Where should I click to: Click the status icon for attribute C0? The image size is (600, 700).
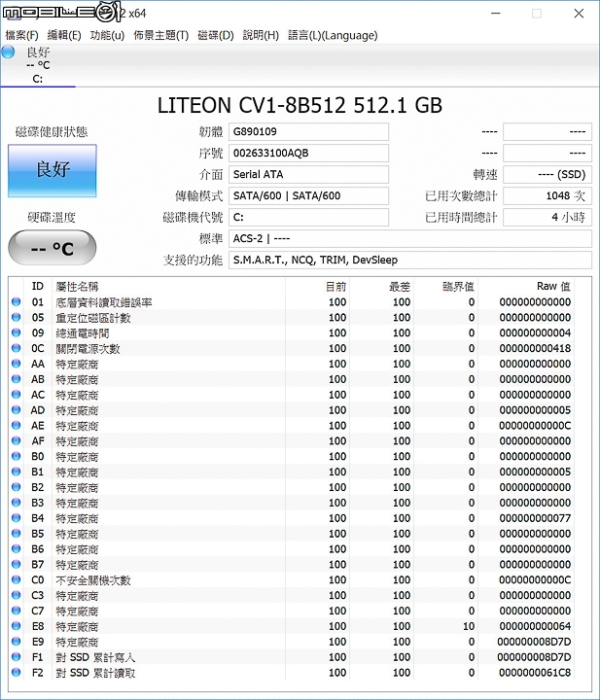tap(17, 579)
